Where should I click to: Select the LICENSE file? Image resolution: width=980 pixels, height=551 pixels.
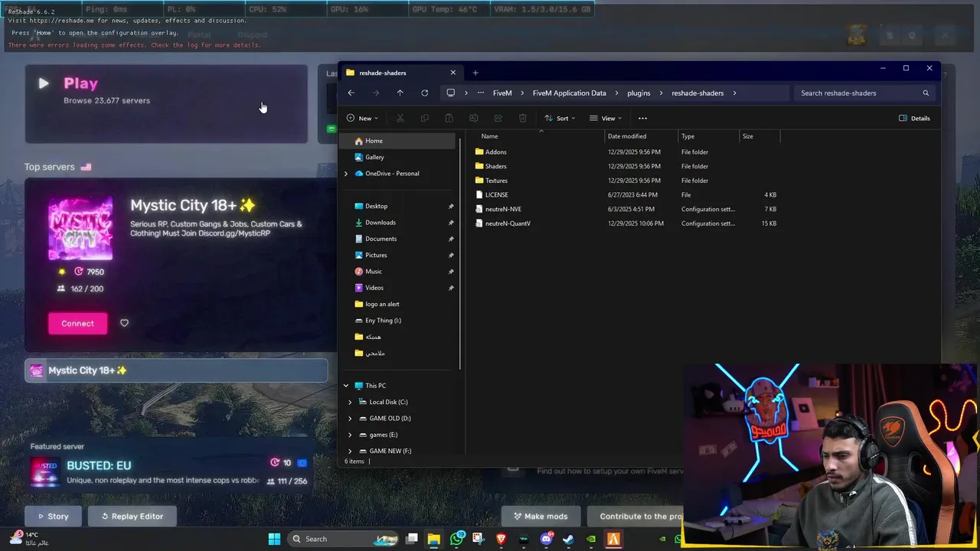click(x=496, y=195)
